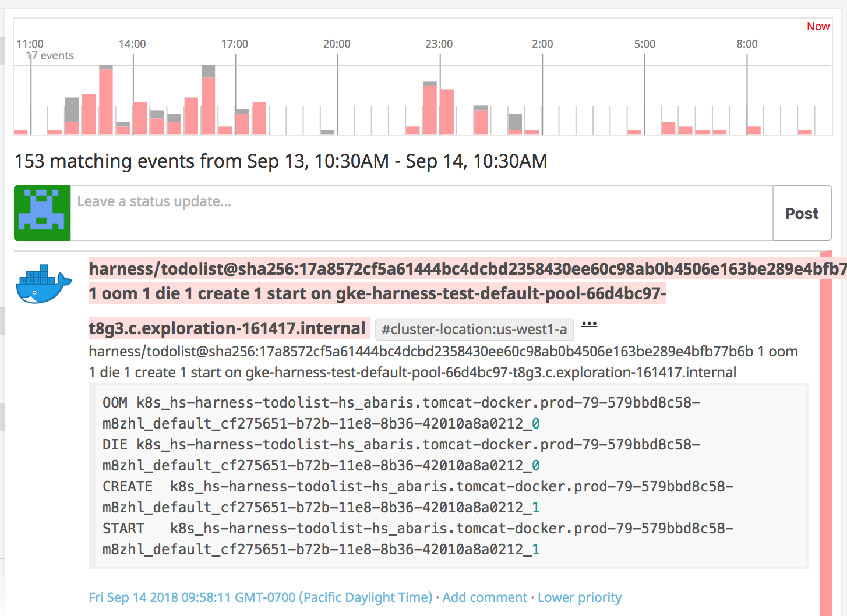Select the #cluster-location:us-west1-a tag
This screenshot has width=847, height=616.
tap(474, 330)
